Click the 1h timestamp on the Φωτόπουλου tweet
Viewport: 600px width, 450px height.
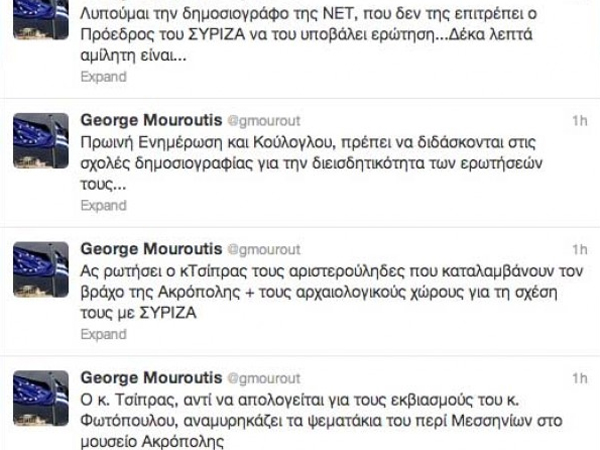[x=580, y=379]
